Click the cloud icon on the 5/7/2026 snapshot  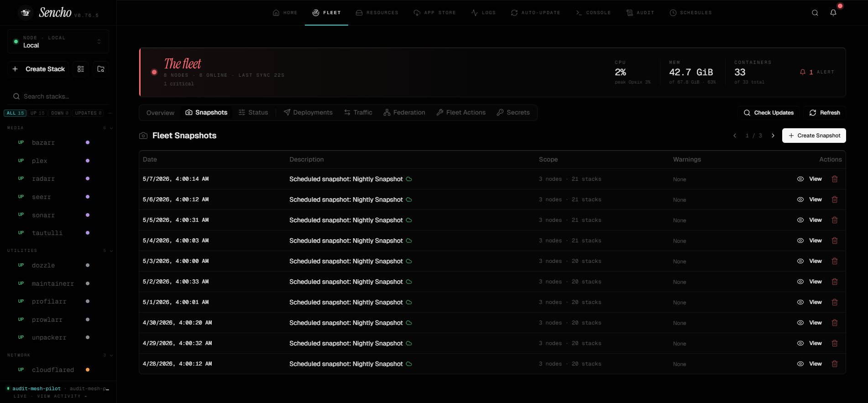[x=409, y=179]
